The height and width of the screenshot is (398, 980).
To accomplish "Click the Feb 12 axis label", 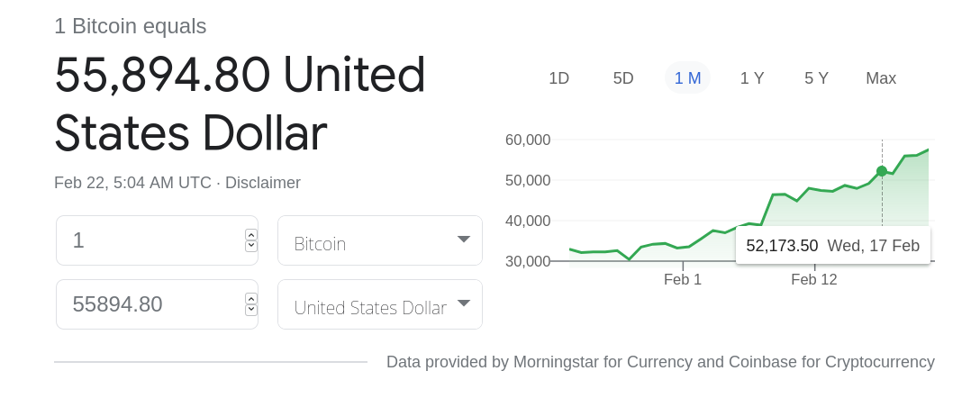I will tap(813, 279).
